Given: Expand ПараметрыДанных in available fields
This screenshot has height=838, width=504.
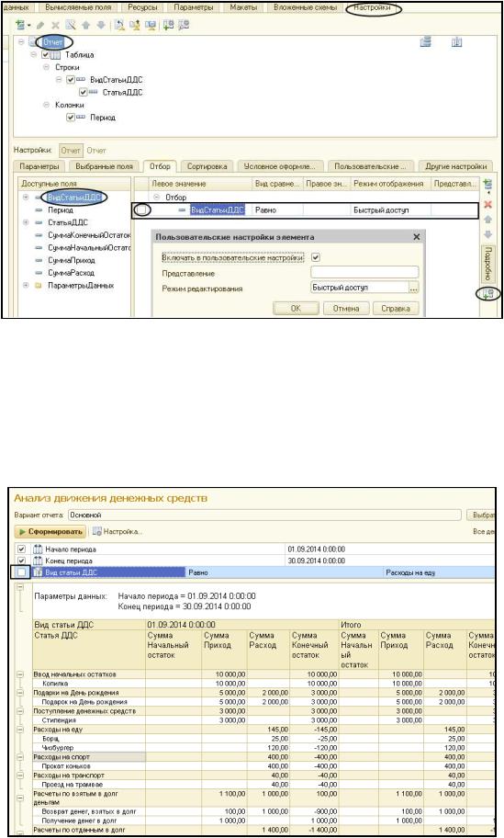Looking at the screenshot, I should (26, 286).
